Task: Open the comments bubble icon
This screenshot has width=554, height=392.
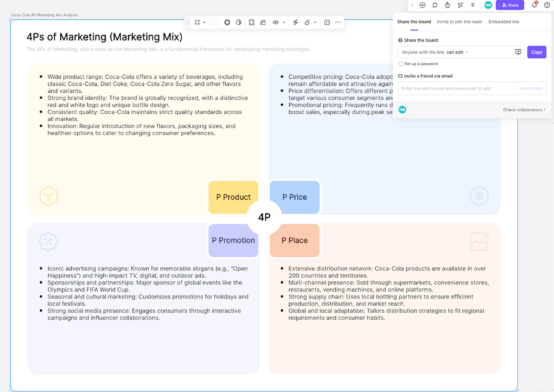Action: coord(435,5)
